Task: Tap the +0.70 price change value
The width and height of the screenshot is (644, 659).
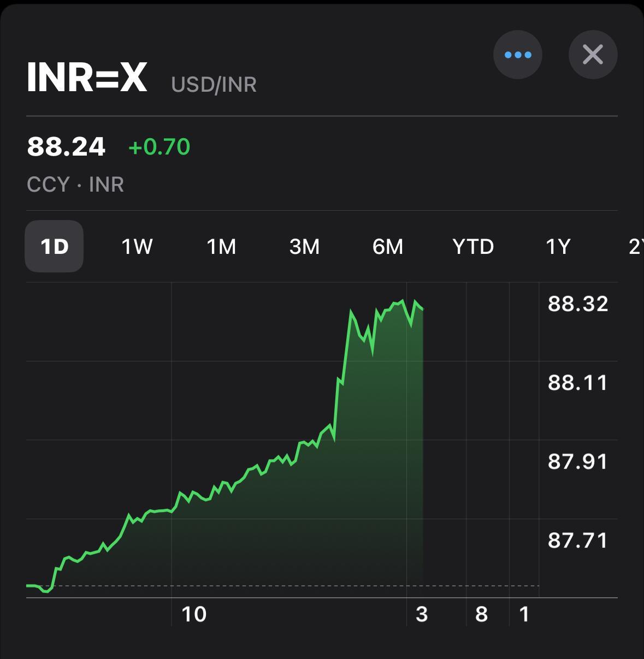Action: [x=159, y=147]
